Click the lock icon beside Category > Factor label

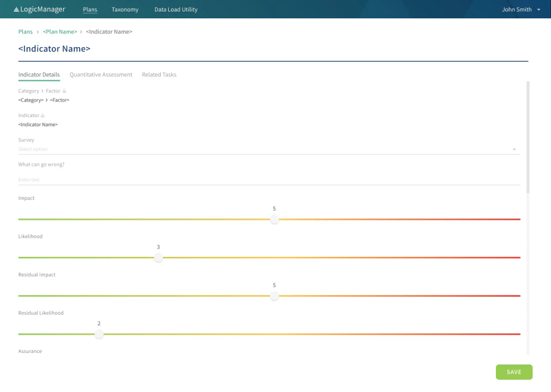[64, 91]
